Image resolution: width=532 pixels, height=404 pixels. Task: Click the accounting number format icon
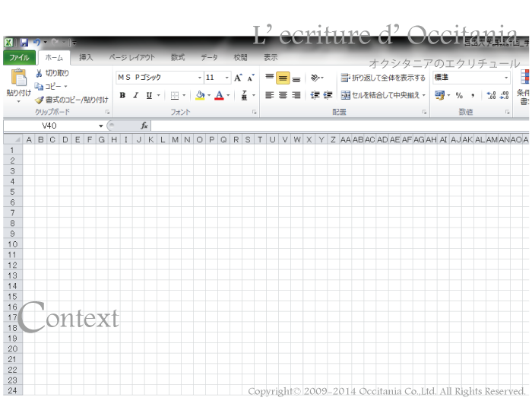click(x=440, y=95)
